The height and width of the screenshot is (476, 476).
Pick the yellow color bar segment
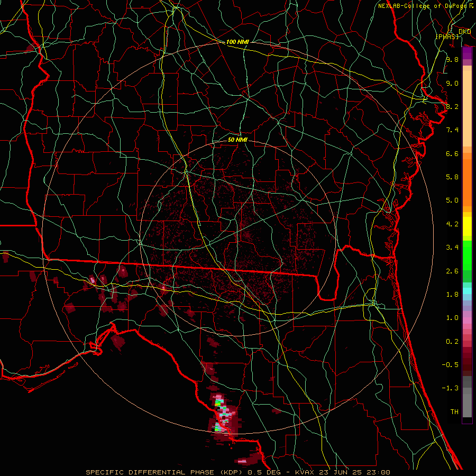pyautogui.click(x=468, y=226)
